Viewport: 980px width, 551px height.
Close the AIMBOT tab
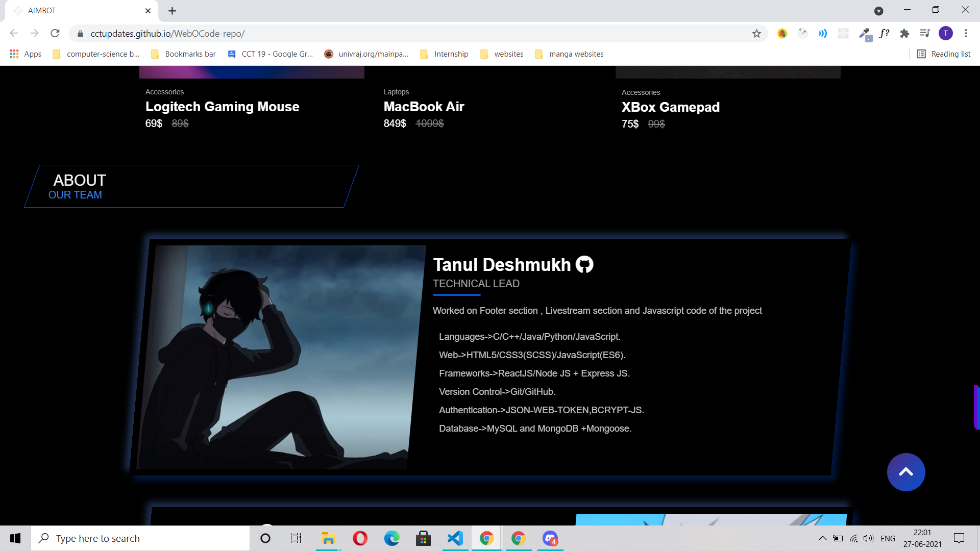(148, 11)
